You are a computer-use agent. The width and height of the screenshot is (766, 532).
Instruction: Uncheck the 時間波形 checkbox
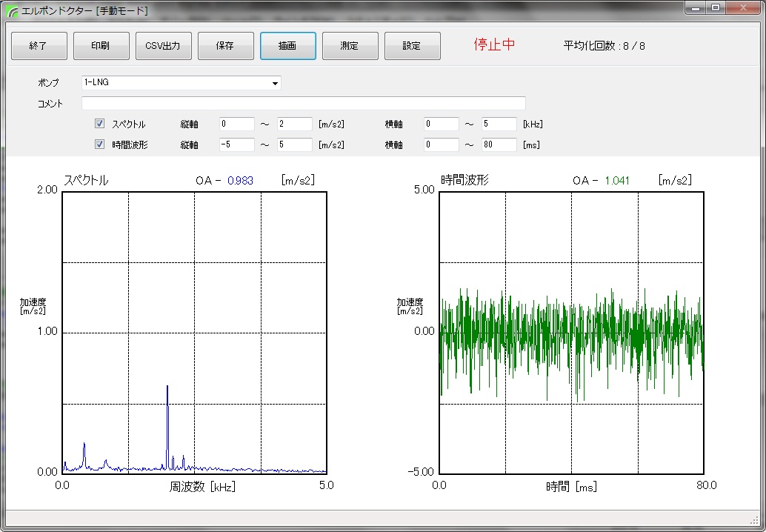click(x=100, y=144)
